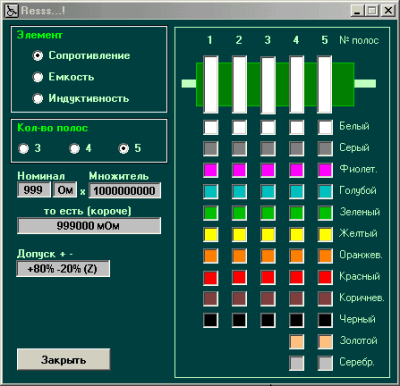This screenshot has height=386, width=400.
Task: Pick white (Белый) for band 3
Action: point(268,127)
